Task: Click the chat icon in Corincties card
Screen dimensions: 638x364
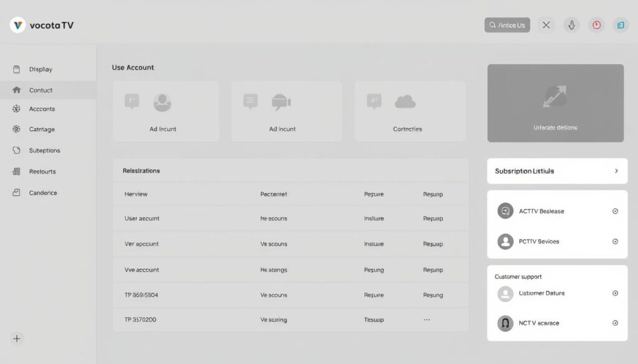Action: (x=374, y=101)
